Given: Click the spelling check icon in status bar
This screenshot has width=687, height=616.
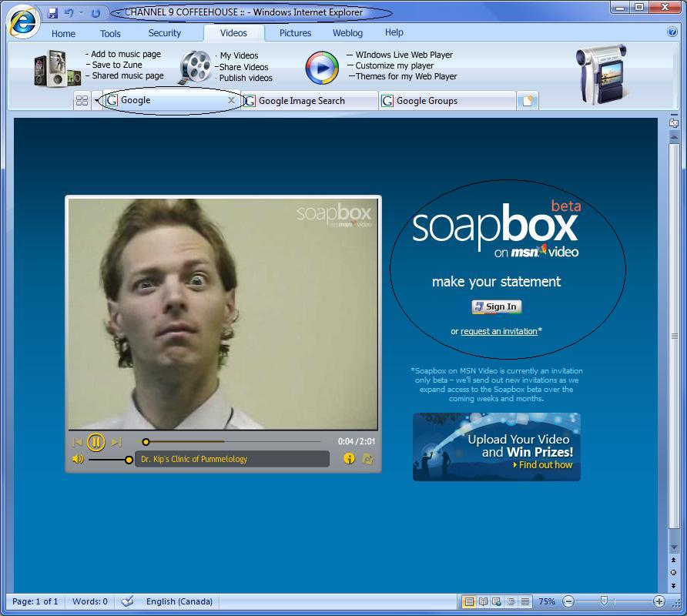Looking at the screenshot, I should click(x=127, y=601).
